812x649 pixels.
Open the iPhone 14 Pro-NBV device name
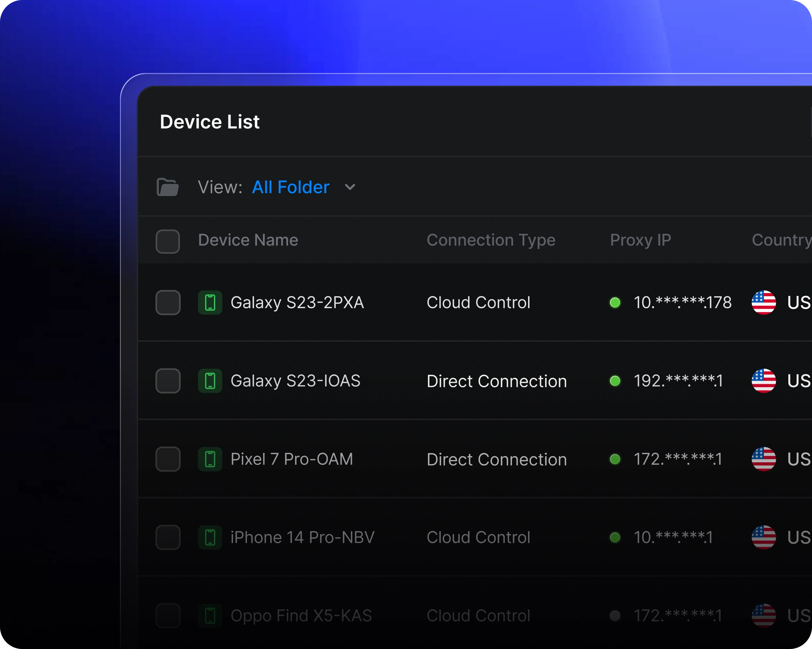(302, 537)
